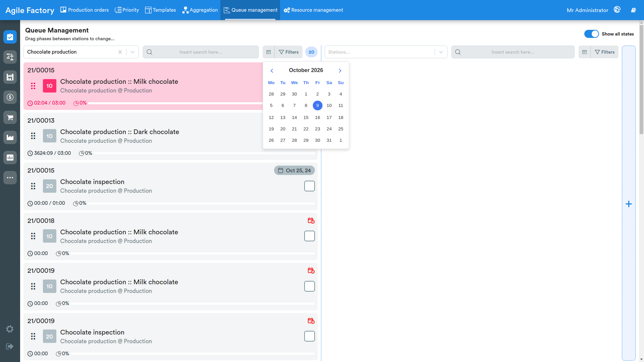Viewport: 644px width, 362px height.
Task: Click overdue calendar icon on first 21/00018 card
Action: pyautogui.click(x=311, y=221)
